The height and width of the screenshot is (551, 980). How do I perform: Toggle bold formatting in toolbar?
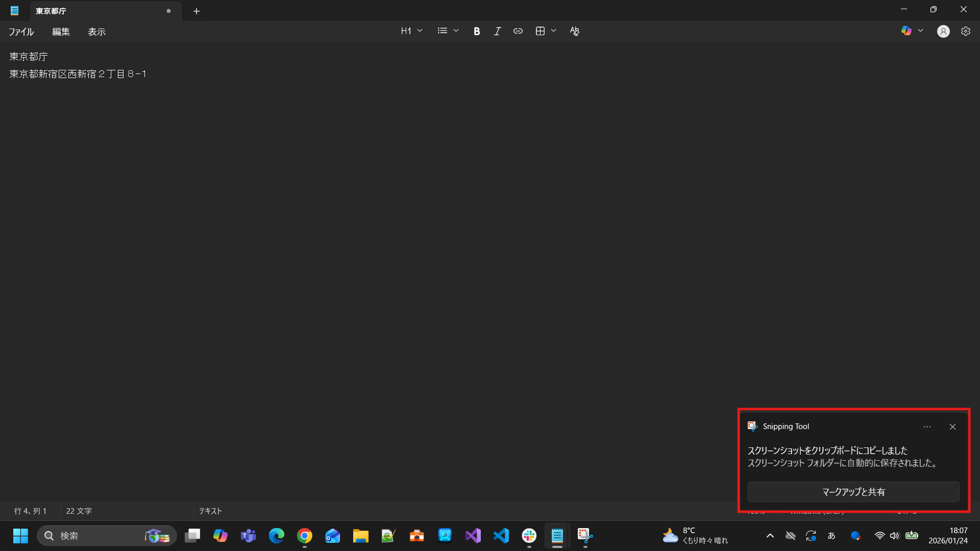pos(477,31)
